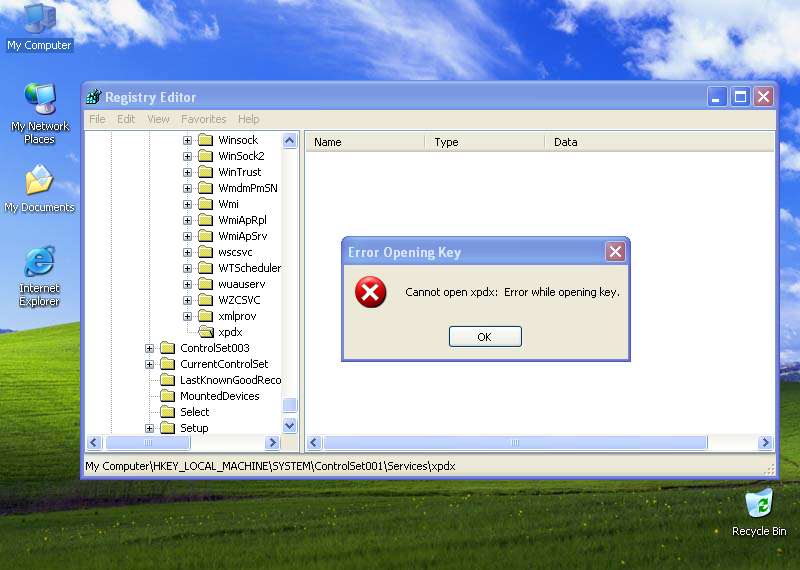Click tree pane scroll left arrow
Screen dimensions: 800x570
[94, 442]
